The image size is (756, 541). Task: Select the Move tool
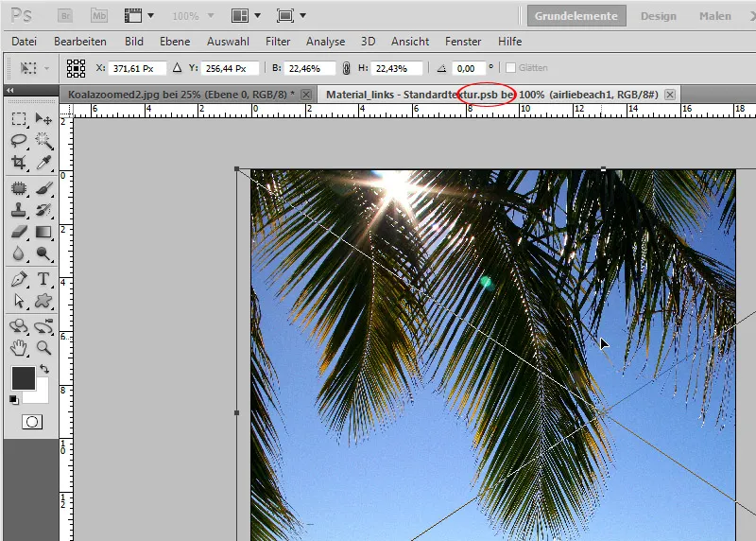43,119
